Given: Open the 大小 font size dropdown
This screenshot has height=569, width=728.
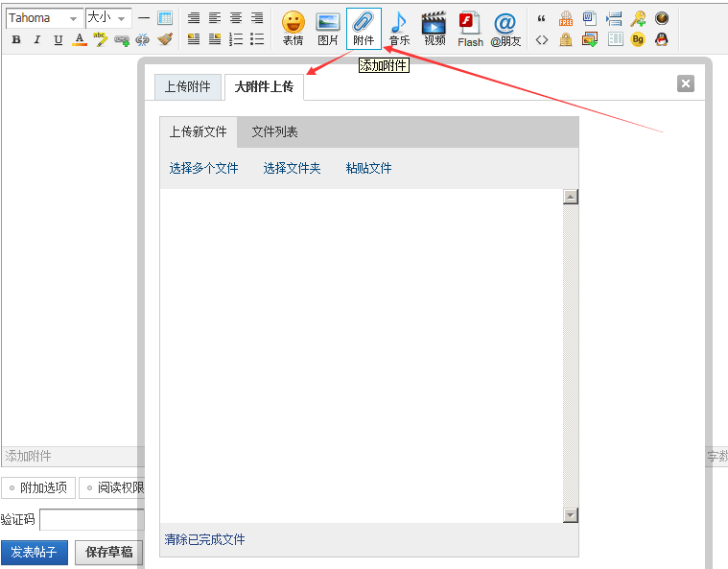Looking at the screenshot, I should pyautogui.click(x=108, y=18).
